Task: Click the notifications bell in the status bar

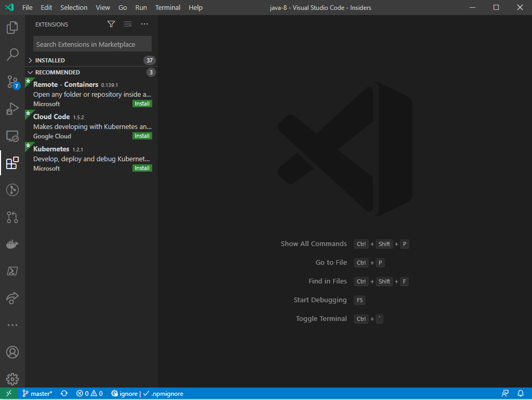Action: [x=521, y=394]
